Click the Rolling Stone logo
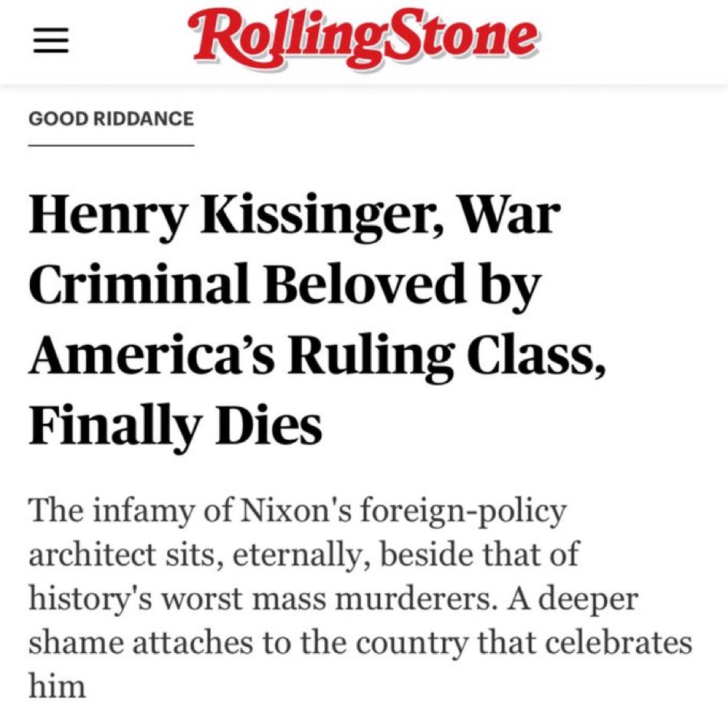The width and height of the screenshot is (728, 728). click(366, 39)
